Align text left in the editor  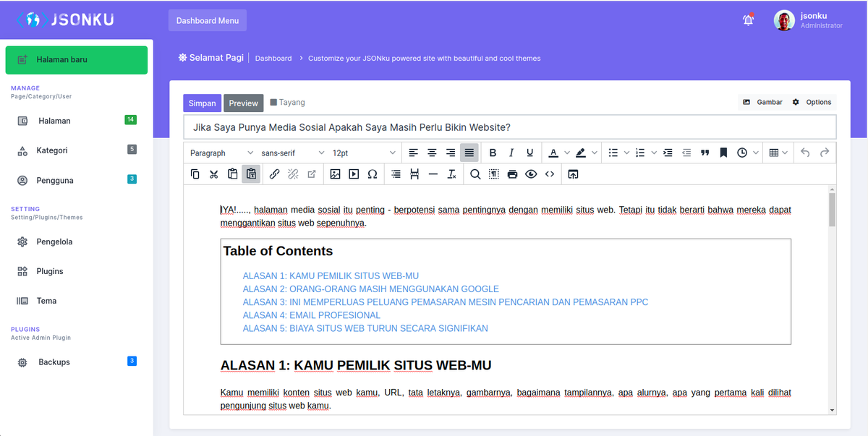(x=414, y=153)
